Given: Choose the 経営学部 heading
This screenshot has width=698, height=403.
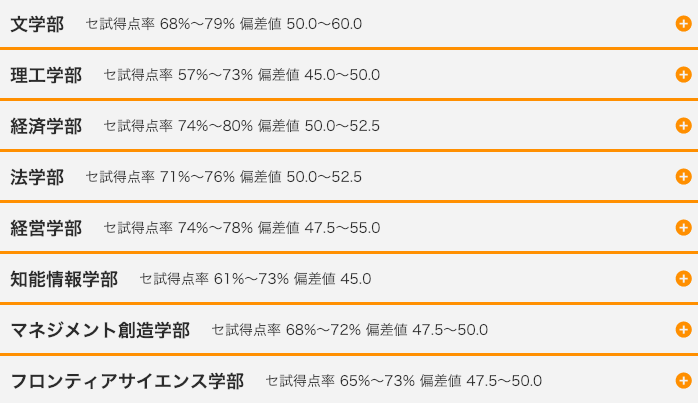Looking at the screenshot, I should click(x=46, y=228).
